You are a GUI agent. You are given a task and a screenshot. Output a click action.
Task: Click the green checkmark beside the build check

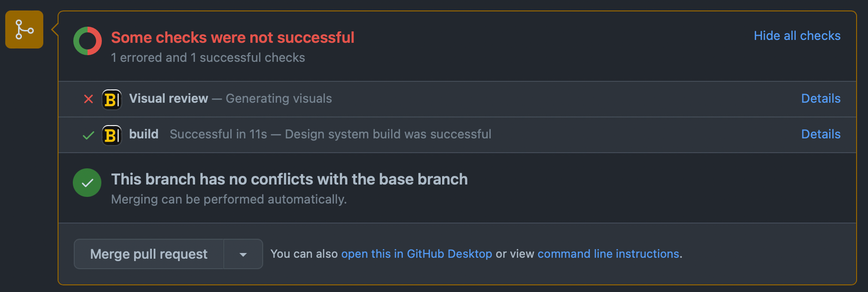pos(89,136)
